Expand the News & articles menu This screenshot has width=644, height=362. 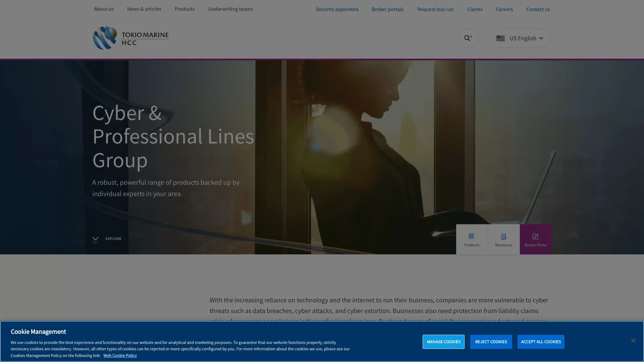click(x=144, y=9)
